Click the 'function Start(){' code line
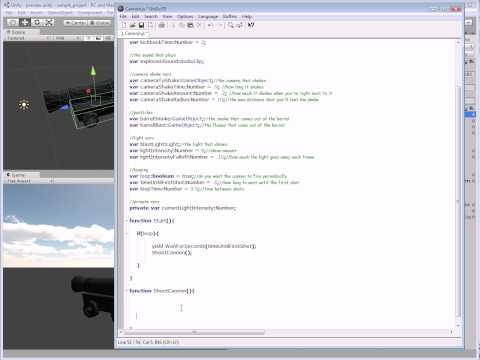480x360 pixels. [x=152, y=221]
